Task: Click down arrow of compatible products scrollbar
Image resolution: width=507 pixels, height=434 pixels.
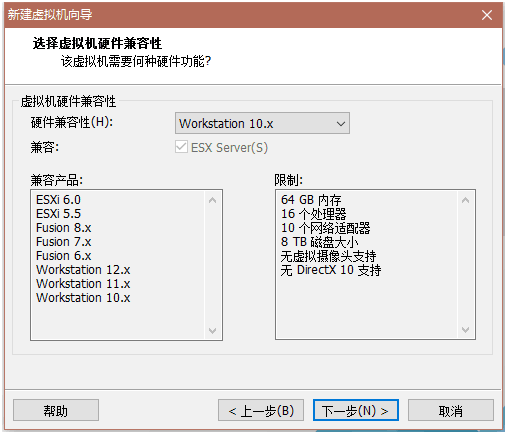Action: click(212, 330)
